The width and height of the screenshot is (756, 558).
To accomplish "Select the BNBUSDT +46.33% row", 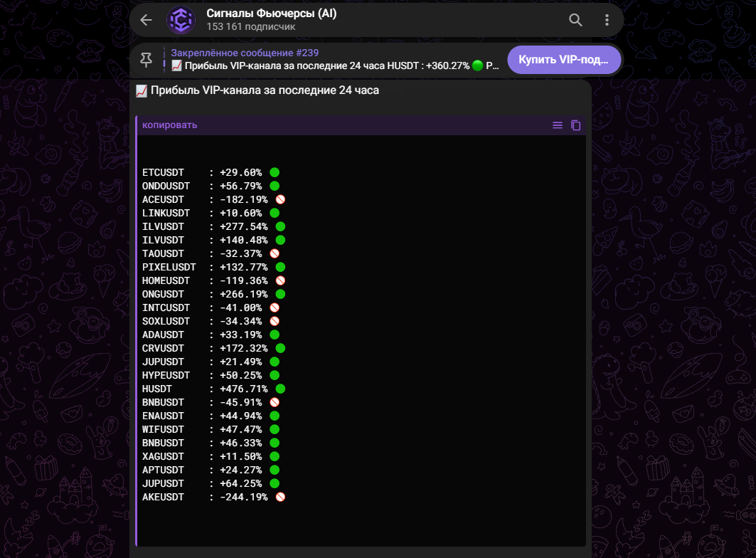I will pos(211,443).
